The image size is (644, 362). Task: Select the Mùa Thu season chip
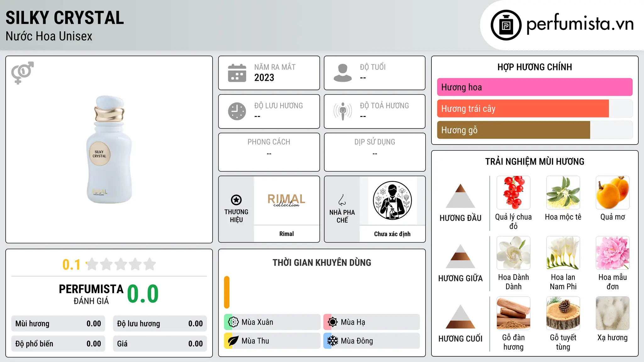point(272,341)
